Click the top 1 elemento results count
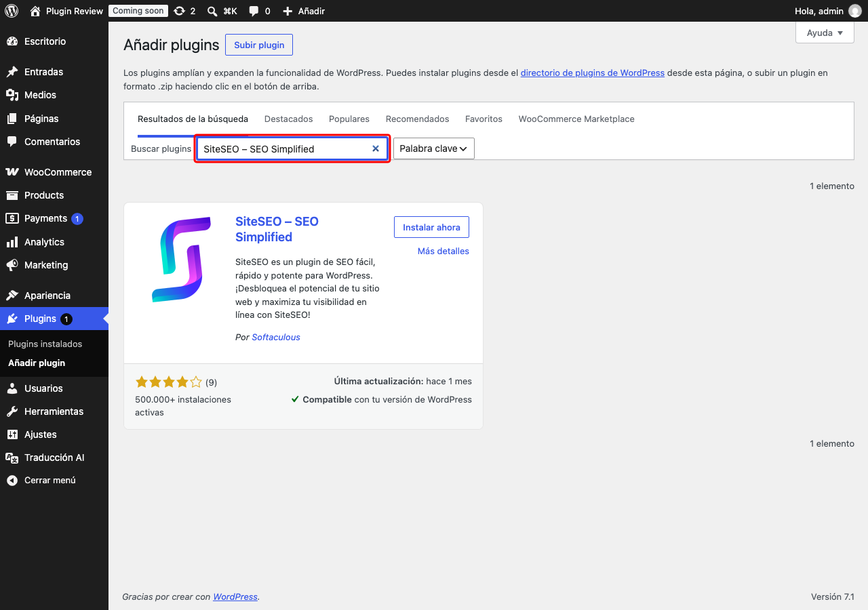 pyautogui.click(x=832, y=186)
